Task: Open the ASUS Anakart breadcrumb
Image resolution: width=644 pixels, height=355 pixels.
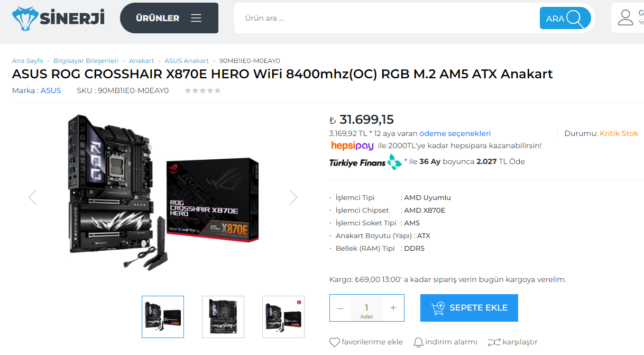Action: point(187,61)
